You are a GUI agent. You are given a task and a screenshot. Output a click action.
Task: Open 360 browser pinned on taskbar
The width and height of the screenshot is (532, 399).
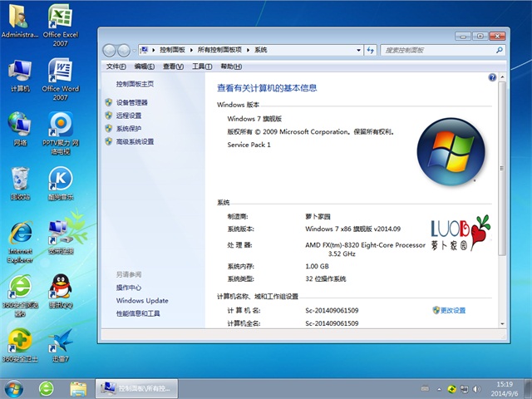pyautogui.click(x=47, y=389)
